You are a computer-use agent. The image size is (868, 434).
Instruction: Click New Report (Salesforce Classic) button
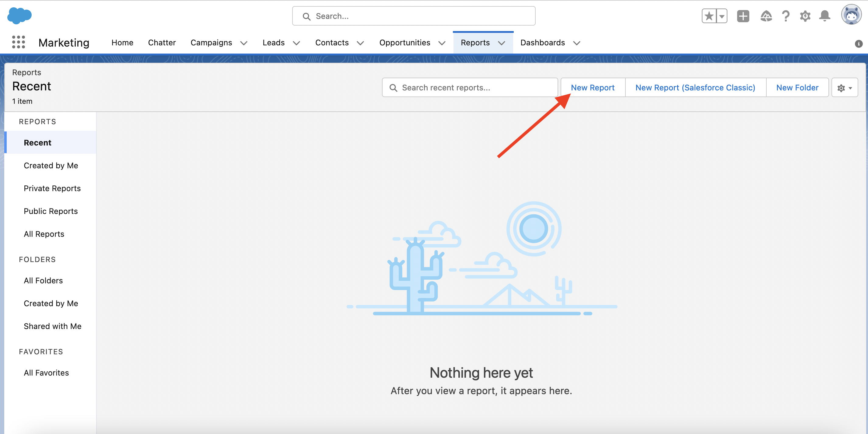(695, 88)
